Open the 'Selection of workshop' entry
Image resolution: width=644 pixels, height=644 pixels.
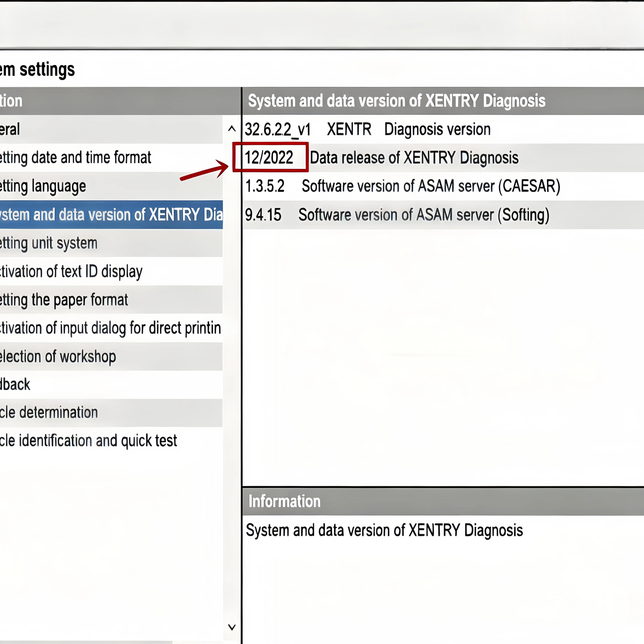[x=111, y=356]
